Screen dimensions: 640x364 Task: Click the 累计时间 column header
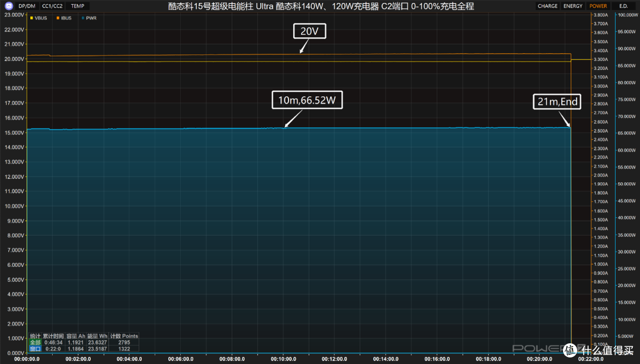pos(53,336)
